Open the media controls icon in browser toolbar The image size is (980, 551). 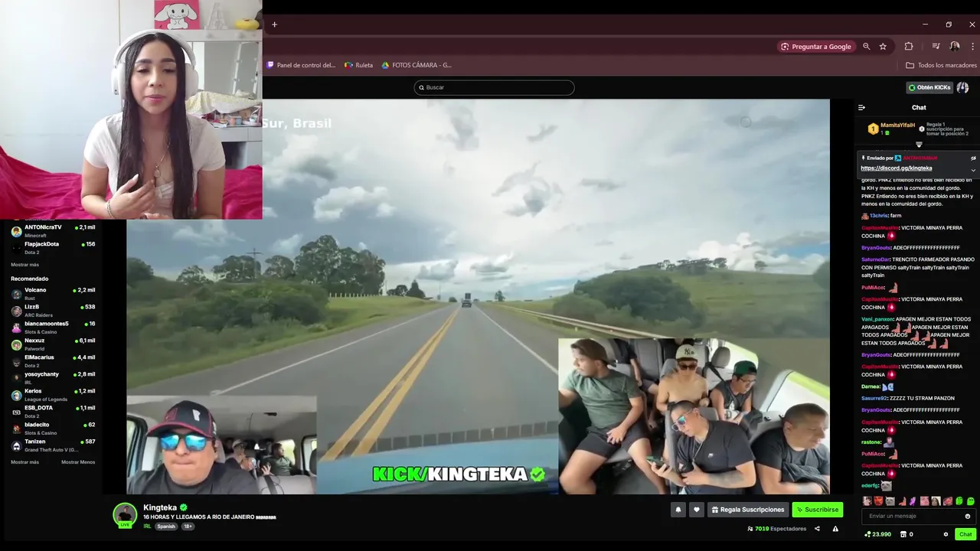point(936,47)
